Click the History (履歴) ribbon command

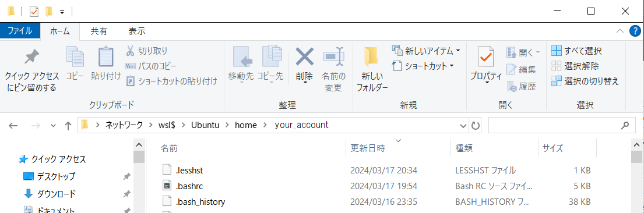pyautogui.click(x=521, y=86)
